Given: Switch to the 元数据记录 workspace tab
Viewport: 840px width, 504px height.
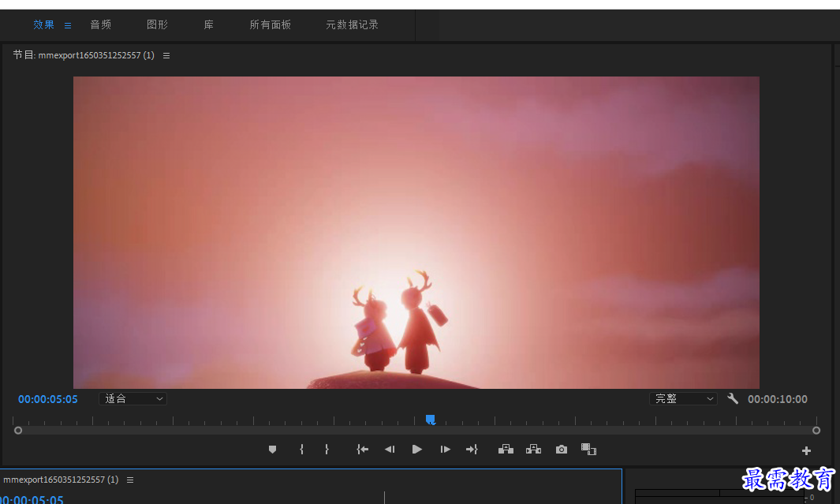Looking at the screenshot, I should click(x=352, y=24).
